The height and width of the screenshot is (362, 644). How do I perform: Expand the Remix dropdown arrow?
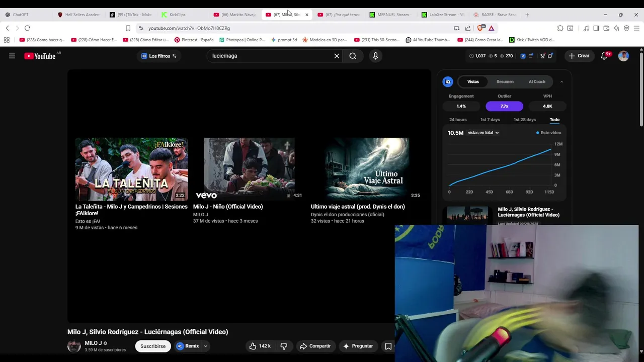tap(205, 346)
